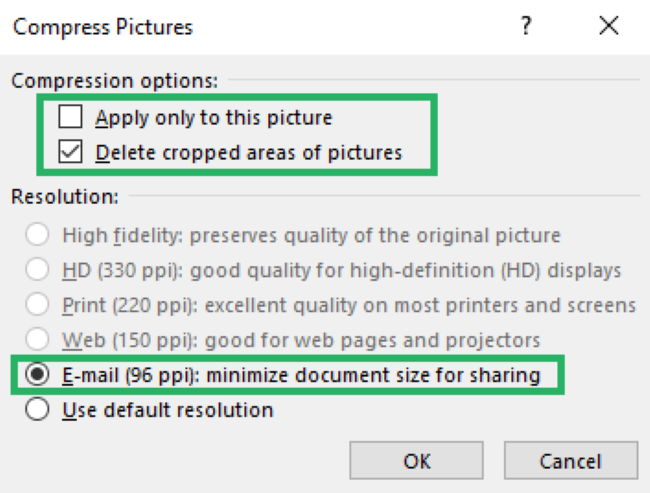Image resolution: width=650 pixels, height=493 pixels.
Task: Pick the Web (150 ppi) radio button
Action: (37, 340)
